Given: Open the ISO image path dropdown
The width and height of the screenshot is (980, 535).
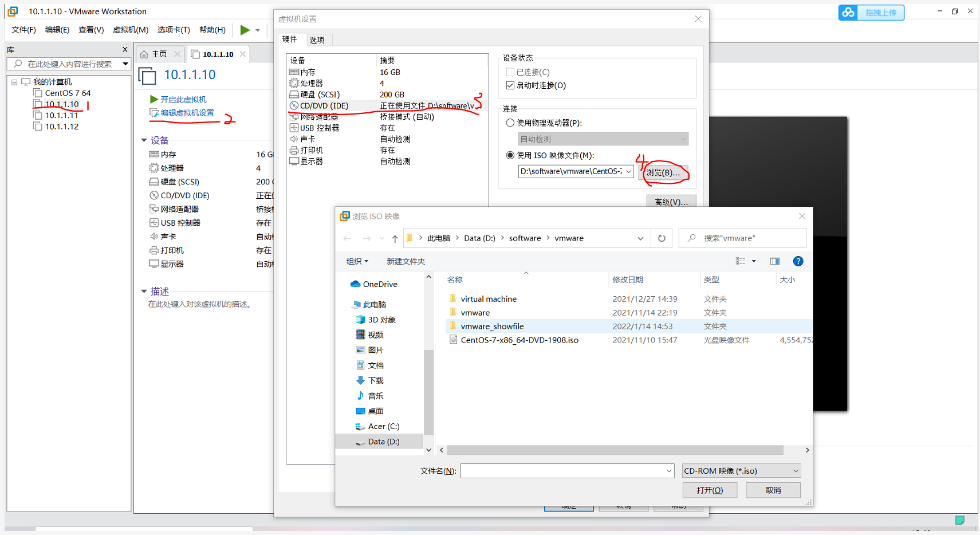Looking at the screenshot, I should point(628,171).
